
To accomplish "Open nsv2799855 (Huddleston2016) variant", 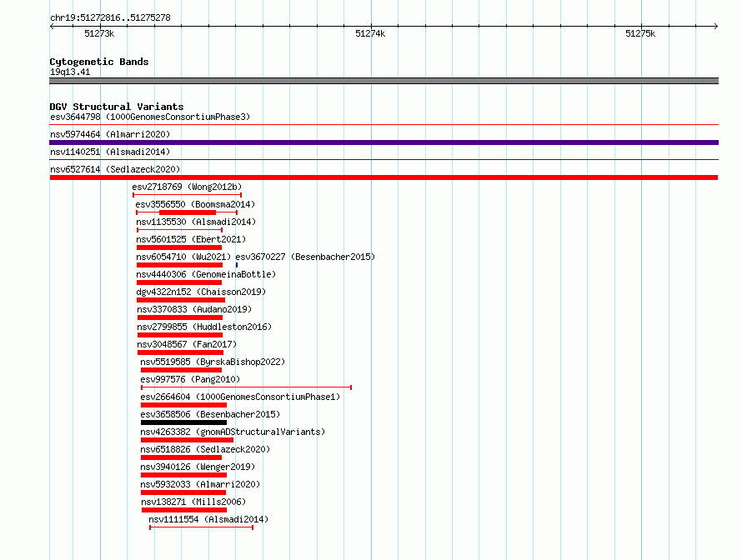I will [x=204, y=327].
